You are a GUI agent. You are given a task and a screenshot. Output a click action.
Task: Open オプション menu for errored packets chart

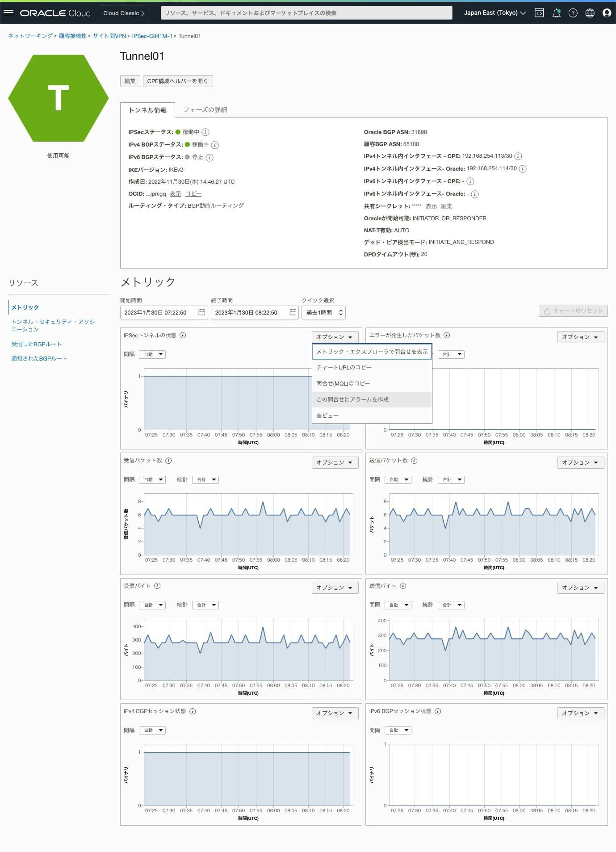[581, 337]
